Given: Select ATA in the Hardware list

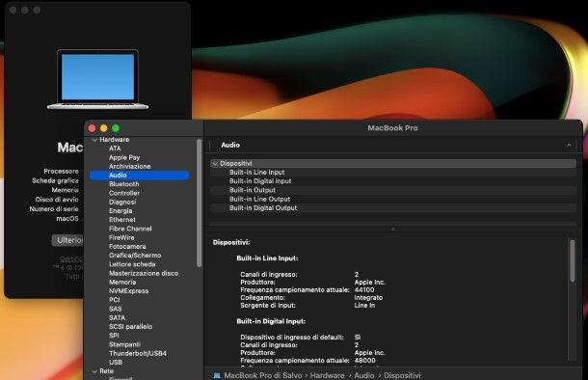Looking at the screenshot, I should [x=115, y=149].
